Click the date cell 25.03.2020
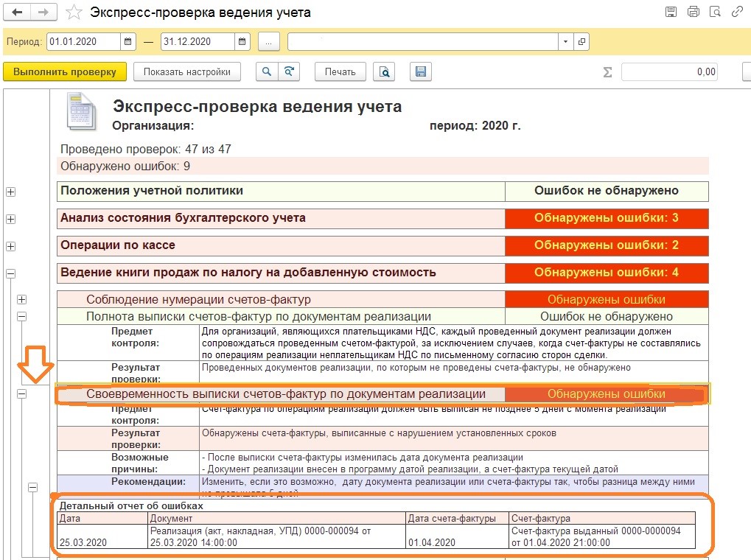The width and height of the screenshot is (751, 560). coord(102,536)
